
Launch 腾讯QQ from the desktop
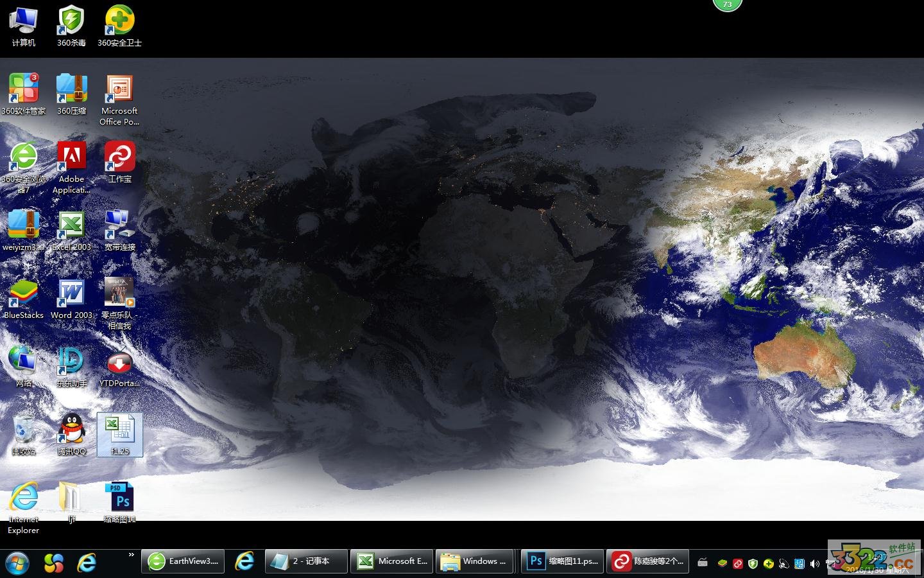pos(71,435)
